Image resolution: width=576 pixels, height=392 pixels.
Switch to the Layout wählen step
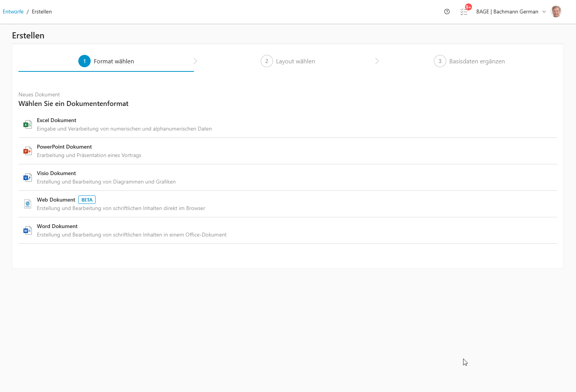296,61
